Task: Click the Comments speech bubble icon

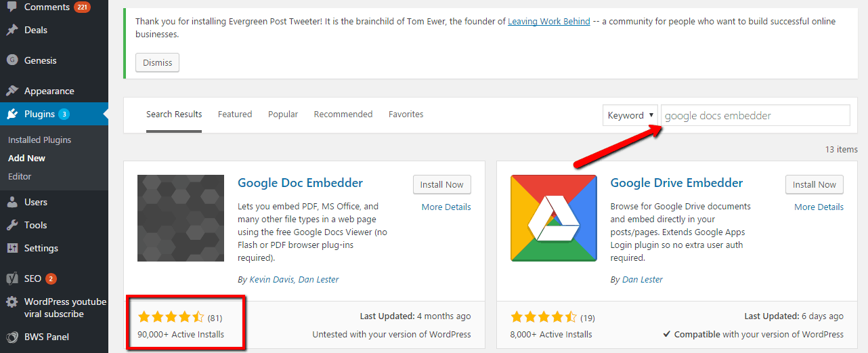Action: pyautogui.click(x=12, y=7)
